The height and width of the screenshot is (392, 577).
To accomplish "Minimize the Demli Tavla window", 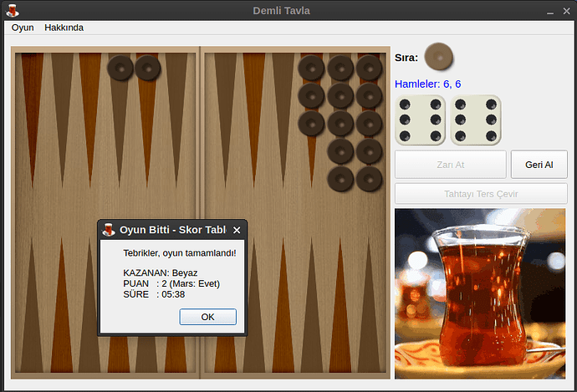I will point(550,11).
